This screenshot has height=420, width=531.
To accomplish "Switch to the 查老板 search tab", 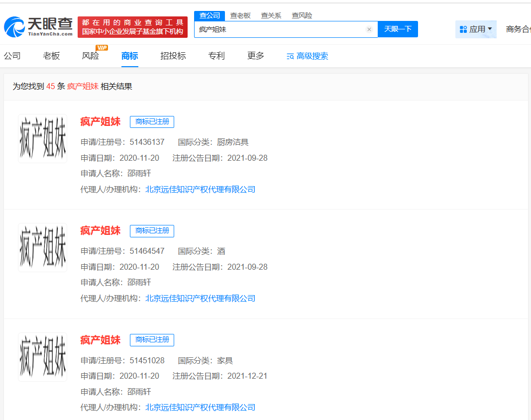I will coord(240,15).
